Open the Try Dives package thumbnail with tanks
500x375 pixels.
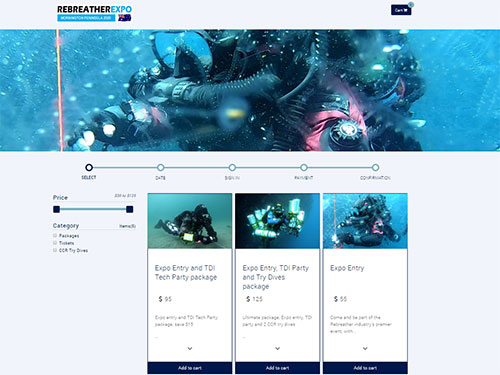point(277,221)
